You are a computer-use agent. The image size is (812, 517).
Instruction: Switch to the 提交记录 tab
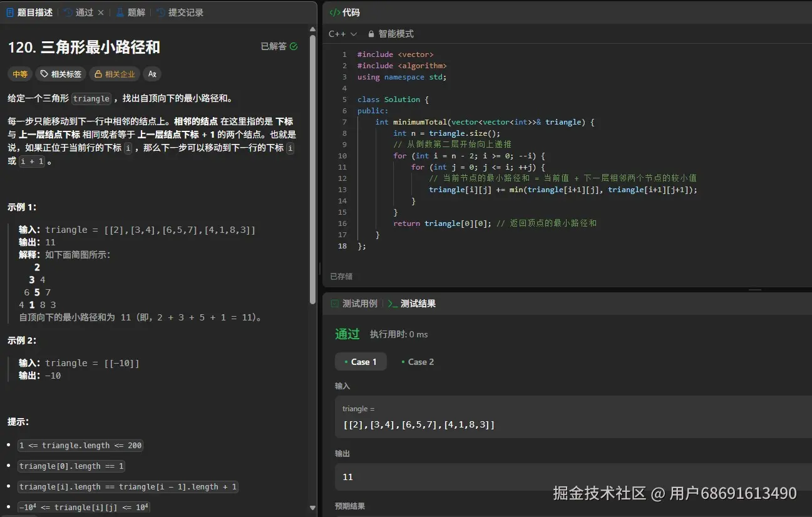click(180, 12)
